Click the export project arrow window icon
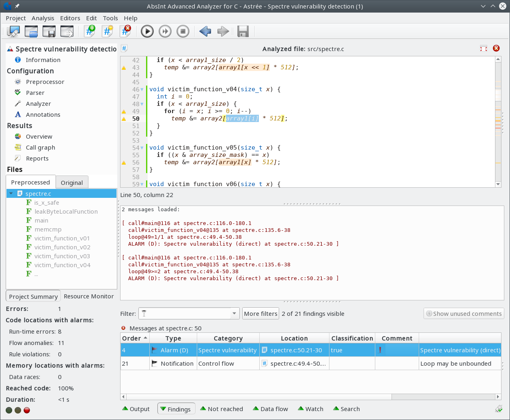This screenshot has height=420, width=510. point(67,31)
